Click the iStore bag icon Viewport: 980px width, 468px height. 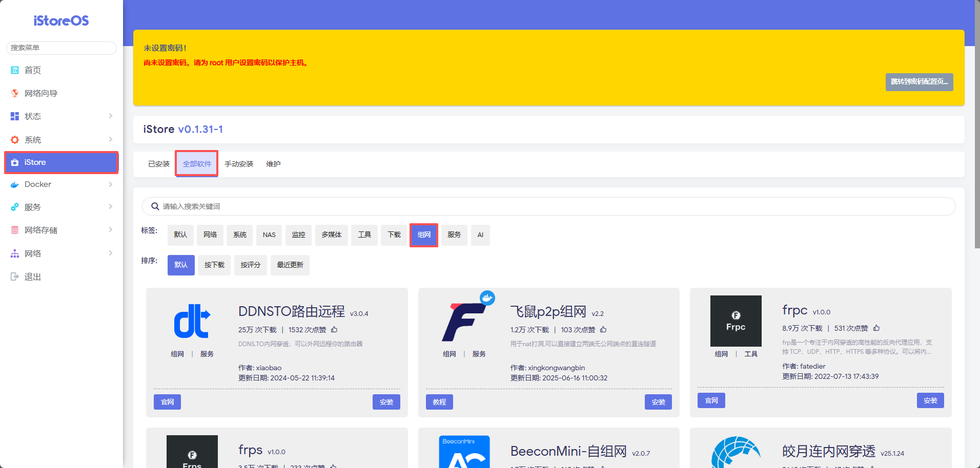click(x=15, y=162)
